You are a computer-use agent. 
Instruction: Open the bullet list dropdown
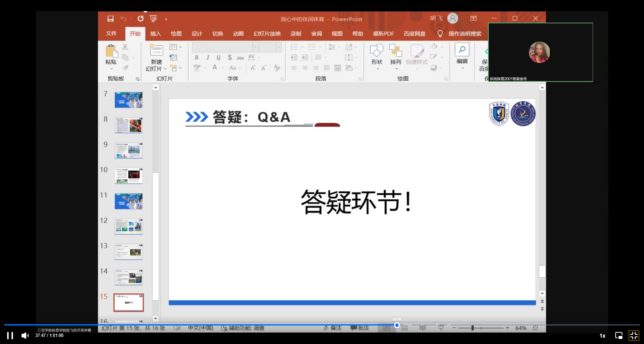click(302, 47)
